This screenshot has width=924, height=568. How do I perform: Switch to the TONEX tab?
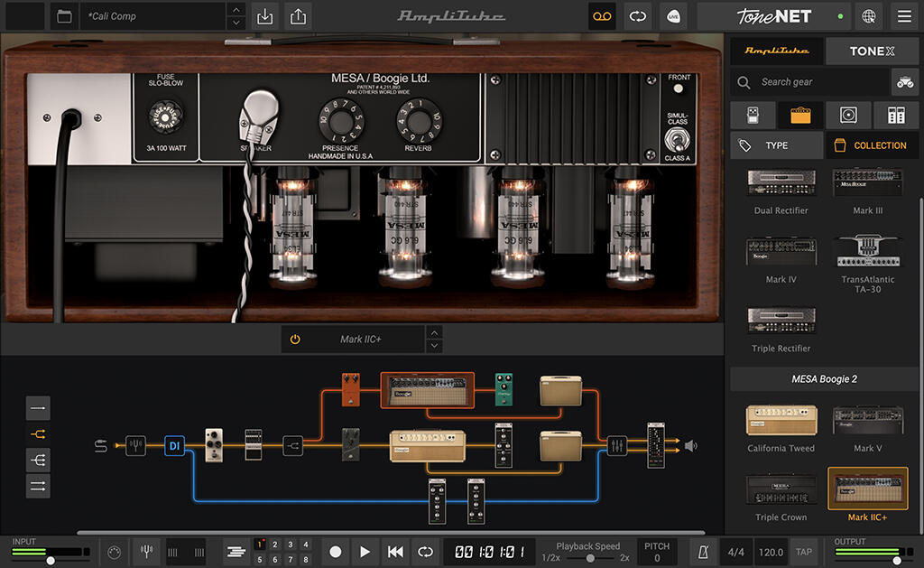[872, 51]
